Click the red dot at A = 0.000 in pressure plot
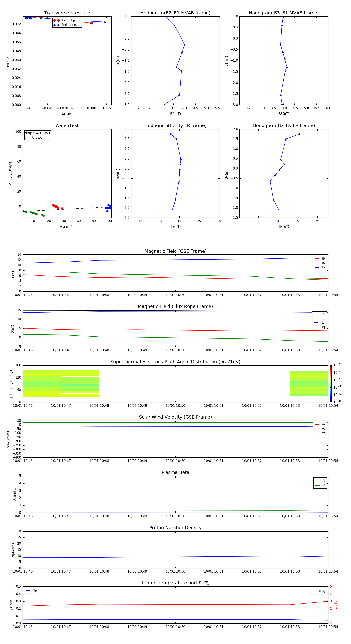Viewport: 351px width, 644px height. tap(92, 23)
